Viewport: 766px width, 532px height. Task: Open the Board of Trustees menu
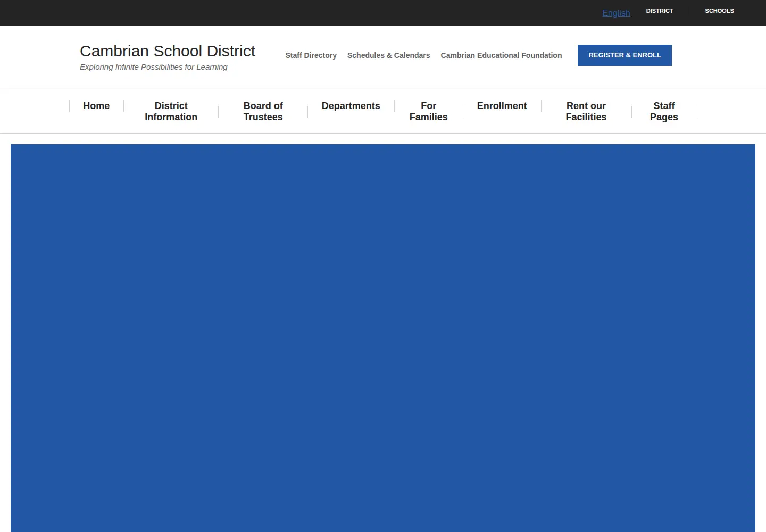tap(263, 111)
